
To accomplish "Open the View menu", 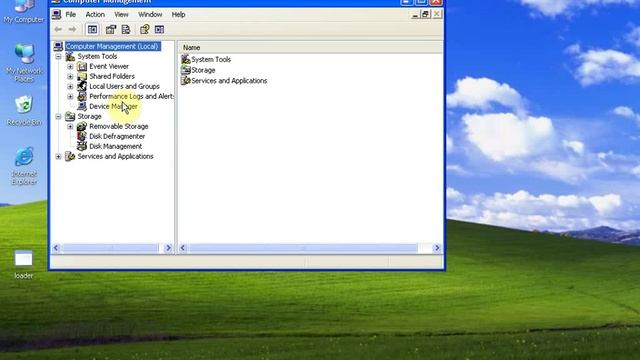I will (x=121, y=15).
